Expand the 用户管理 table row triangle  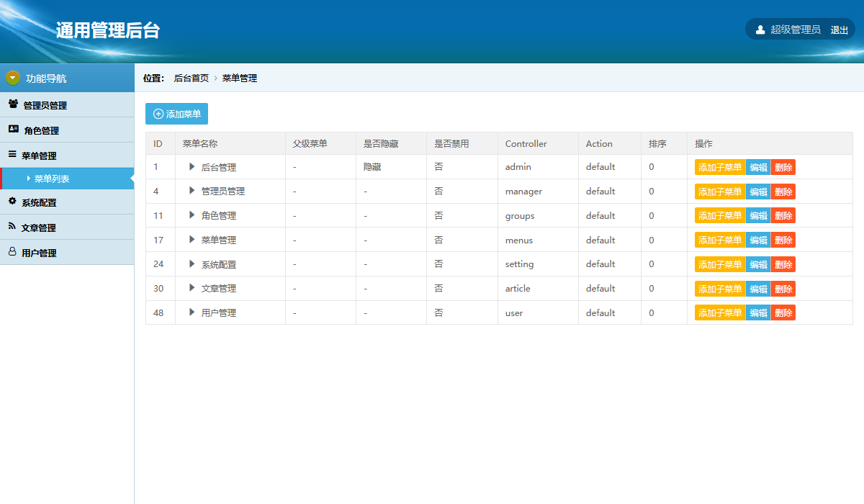pyautogui.click(x=192, y=312)
